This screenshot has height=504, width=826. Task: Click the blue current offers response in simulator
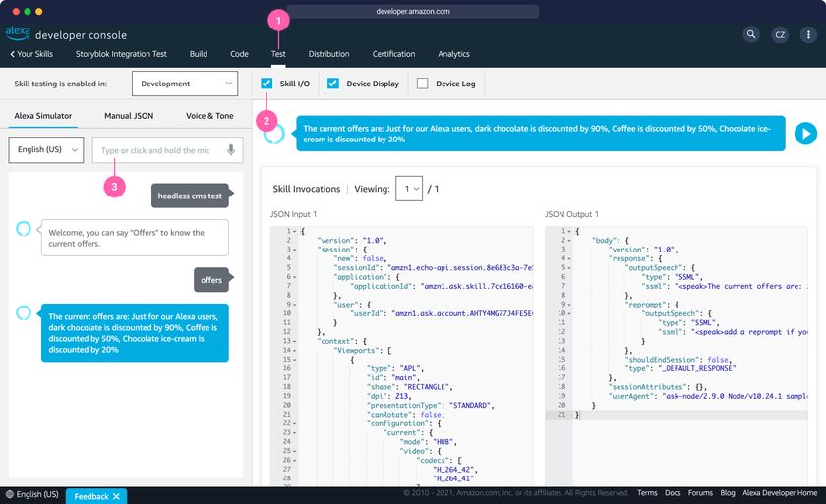[135, 332]
